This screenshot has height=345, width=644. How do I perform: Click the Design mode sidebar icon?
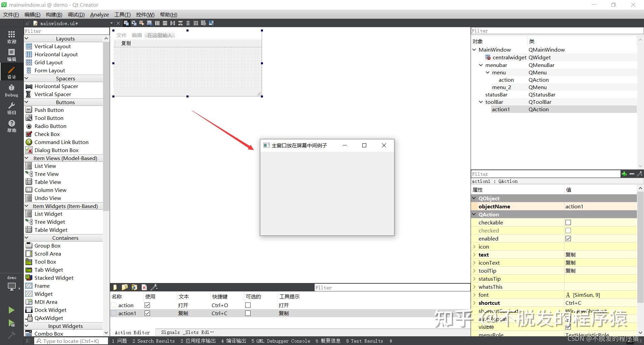(12, 72)
